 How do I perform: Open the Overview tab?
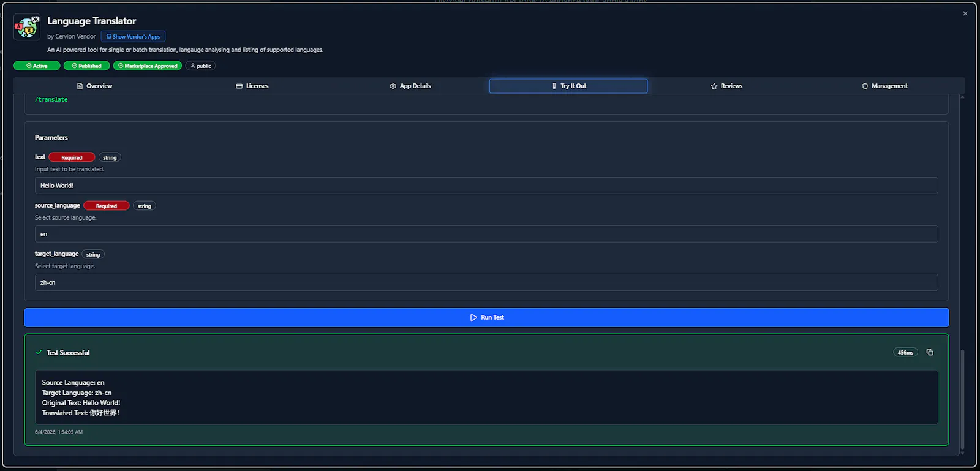(x=94, y=86)
